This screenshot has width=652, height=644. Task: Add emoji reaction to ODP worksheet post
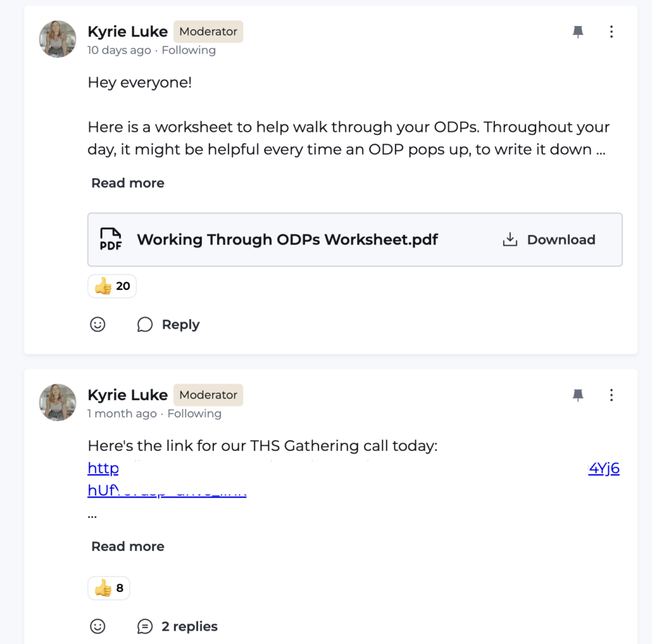coord(97,324)
